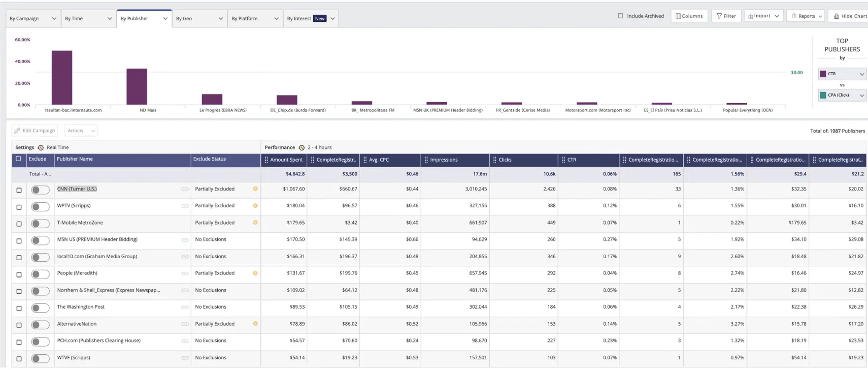Click the drag handle on CTR column
This screenshot has width=868, height=370.
[x=563, y=160]
